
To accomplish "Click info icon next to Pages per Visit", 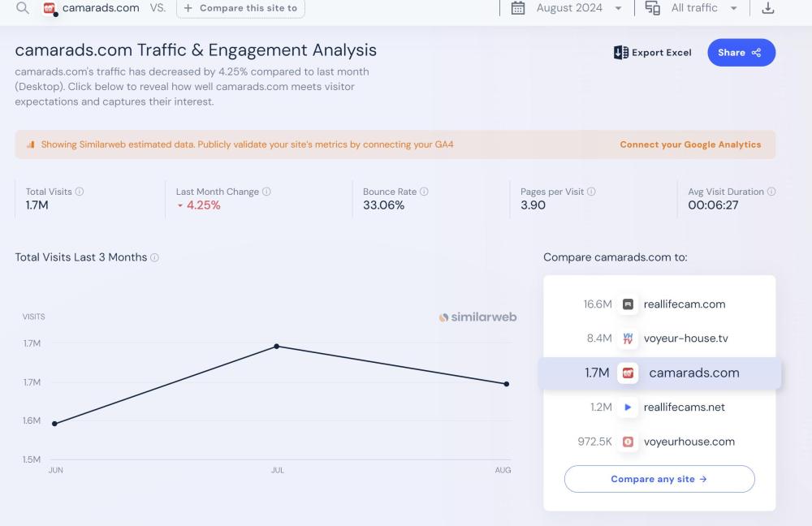I will (x=591, y=192).
